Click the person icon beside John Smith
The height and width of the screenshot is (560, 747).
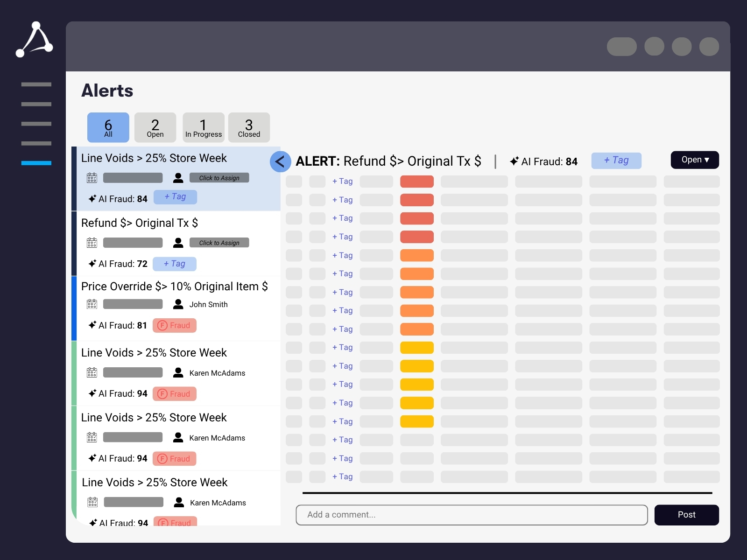click(178, 304)
